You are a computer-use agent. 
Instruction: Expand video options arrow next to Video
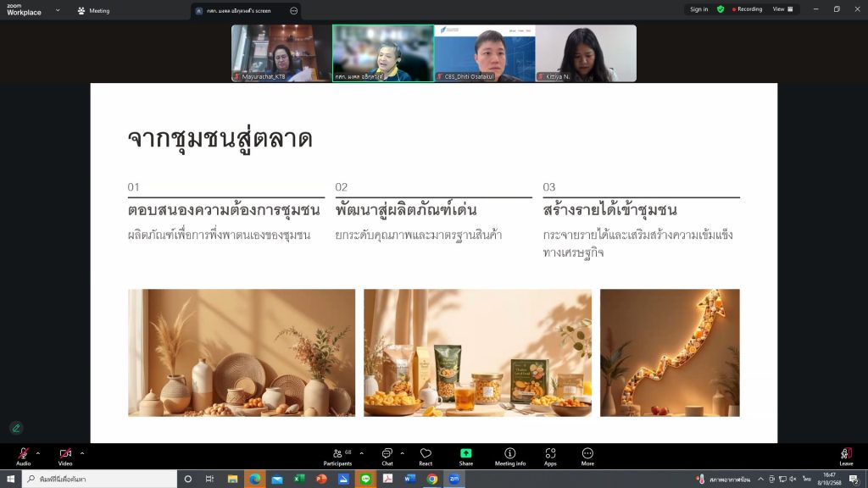82,452
